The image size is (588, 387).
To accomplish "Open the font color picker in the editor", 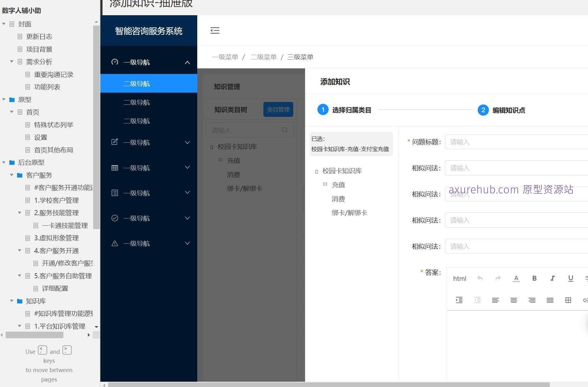I will tap(516, 278).
